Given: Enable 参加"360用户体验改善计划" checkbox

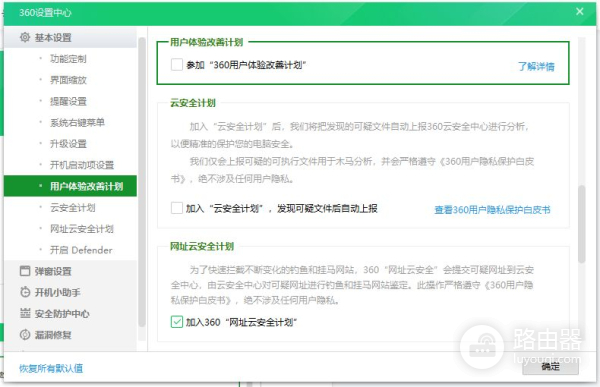Looking at the screenshot, I should point(177,65).
